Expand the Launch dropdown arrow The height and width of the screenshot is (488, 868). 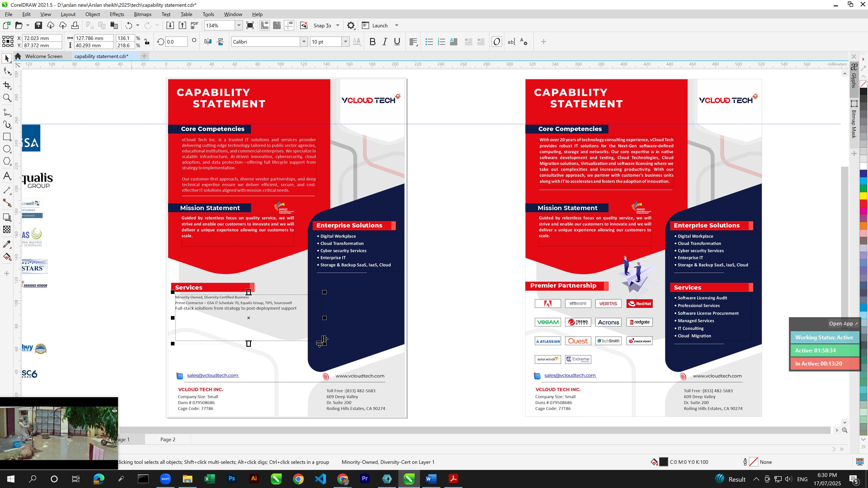point(397,25)
